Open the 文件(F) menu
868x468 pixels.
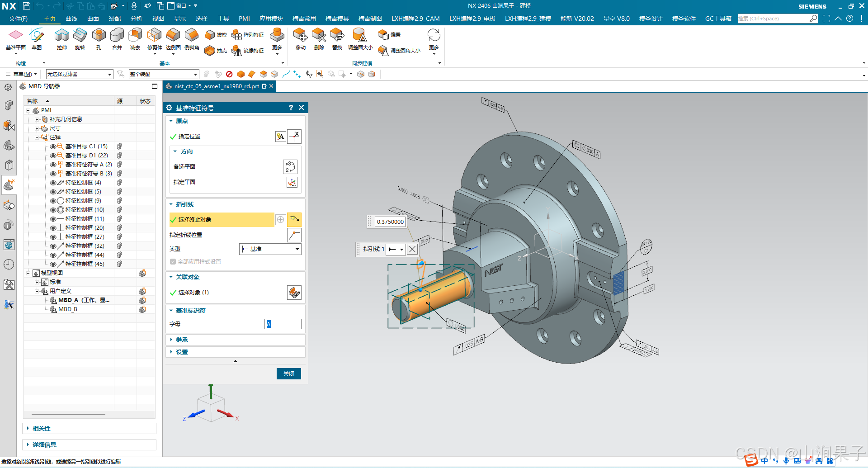(18, 19)
